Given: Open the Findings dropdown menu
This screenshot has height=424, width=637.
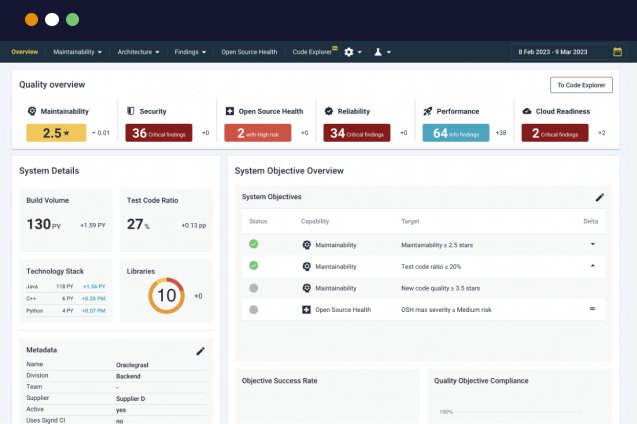Looking at the screenshot, I should click(190, 52).
